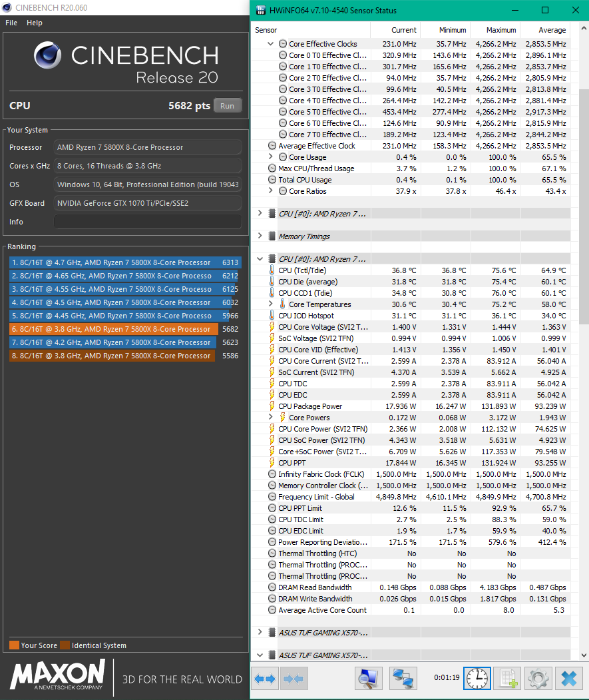Image resolution: width=589 pixels, height=700 pixels.
Task: Click the Sensor column header
Action: click(x=311, y=30)
